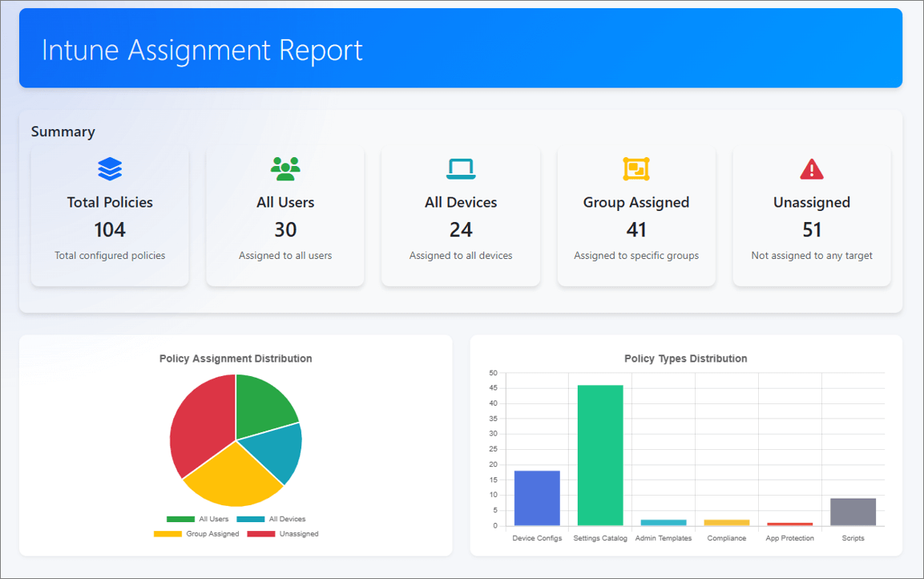
Task: Click the Policy Types Distribution chart title
Action: pyautogui.click(x=685, y=358)
